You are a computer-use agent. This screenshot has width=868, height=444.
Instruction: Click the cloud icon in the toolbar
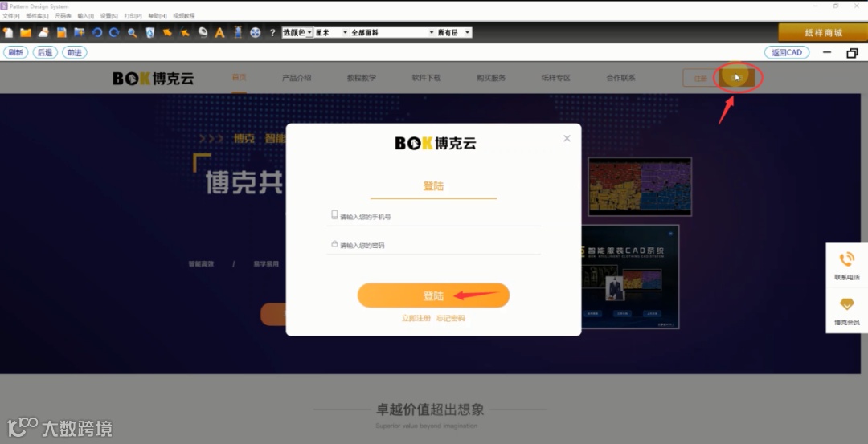point(43,33)
